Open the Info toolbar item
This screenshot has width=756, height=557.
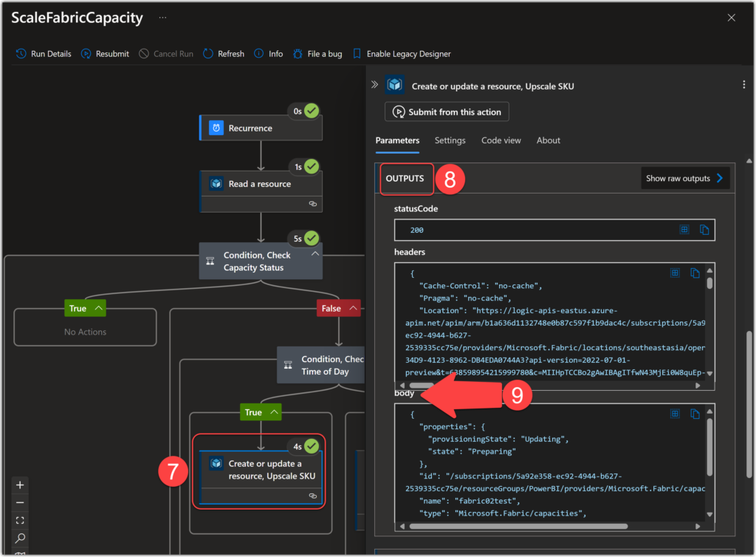[x=269, y=53]
